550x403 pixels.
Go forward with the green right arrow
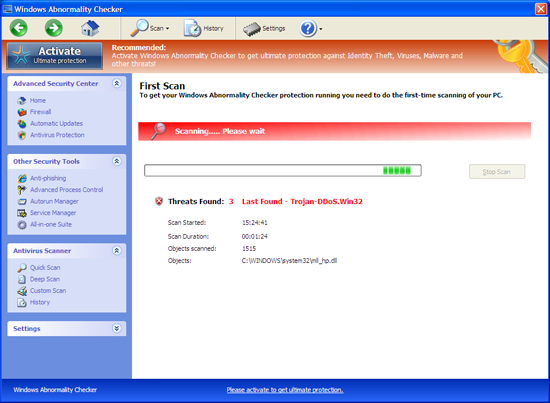(54, 28)
